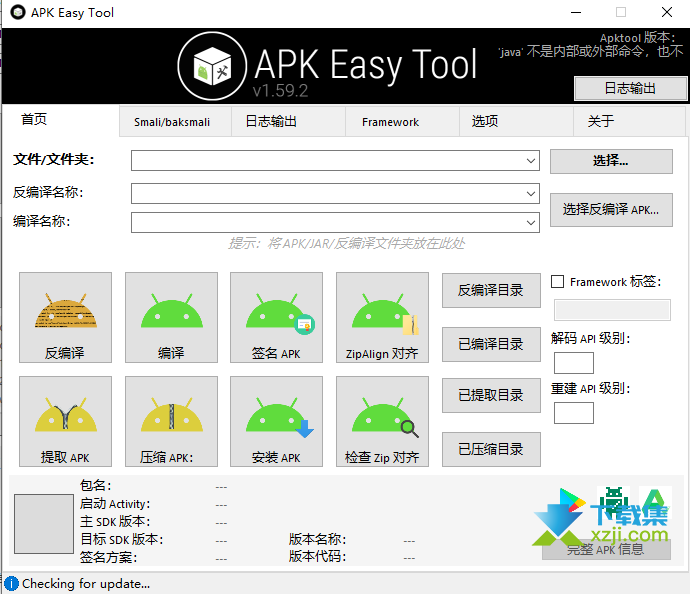
Task: Click the 选择... button
Action: coord(611,161)
